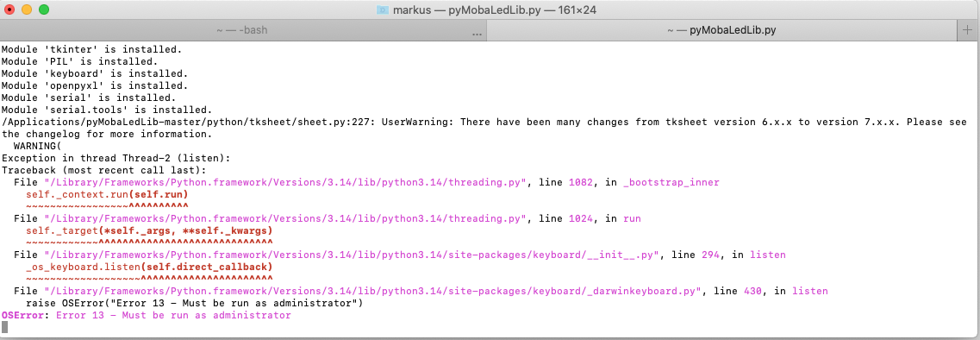Switch to the pyMobaLedLib.py tab
980x340 pixels.
(x=721, y=30)
